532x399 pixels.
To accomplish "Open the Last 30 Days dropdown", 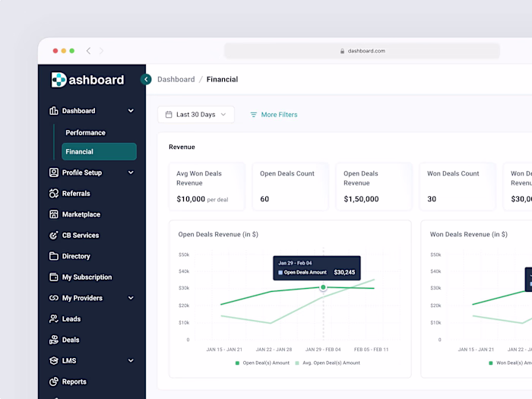I will pos(196,115).
